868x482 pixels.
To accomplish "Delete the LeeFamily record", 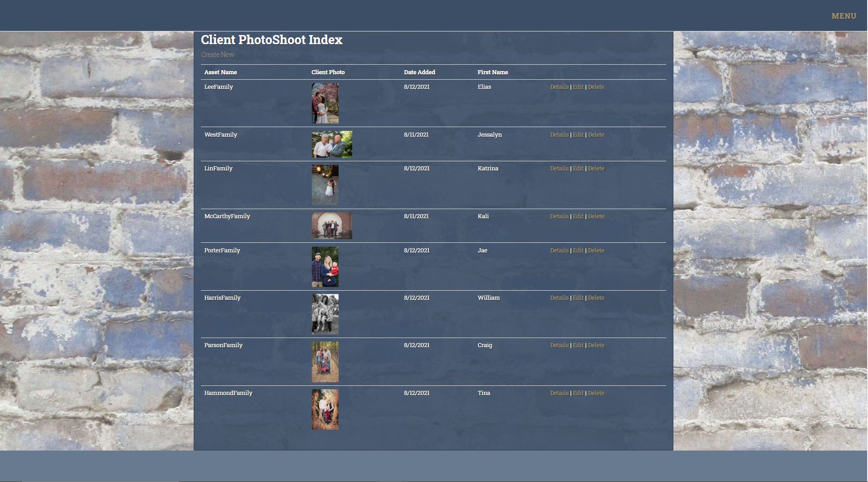I will [x=596, y=87].
